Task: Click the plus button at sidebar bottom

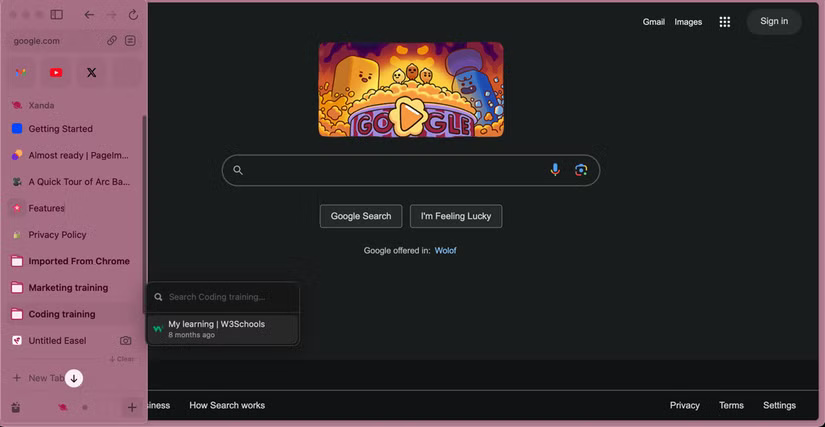Action: click(132, 407)
